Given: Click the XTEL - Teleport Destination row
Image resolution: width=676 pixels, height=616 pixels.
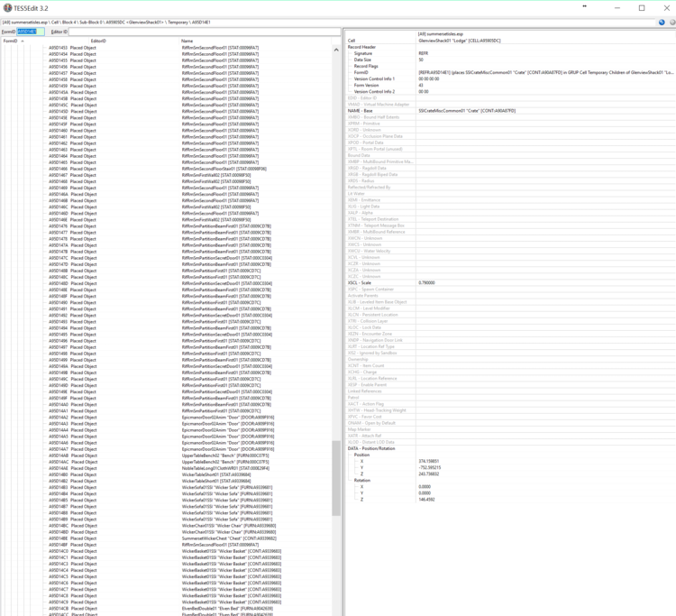Looking at the screenshot, I should pyautogui.click(x=510, y=219).
